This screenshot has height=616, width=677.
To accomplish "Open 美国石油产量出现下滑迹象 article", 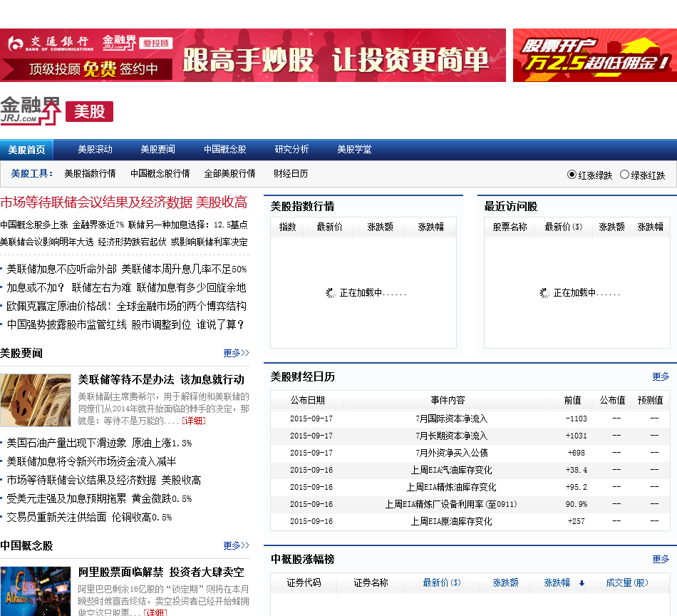I will point(99,443).
